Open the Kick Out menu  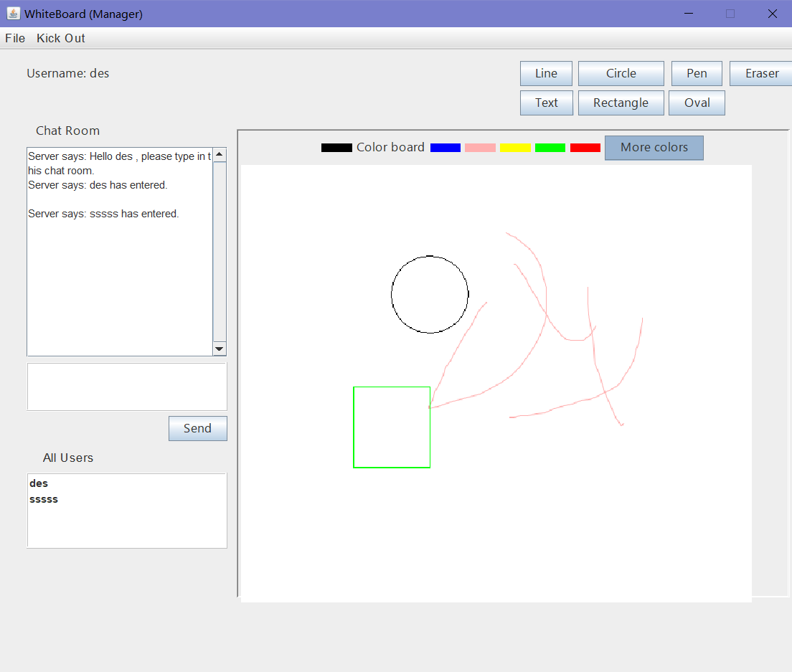pos(60,39)
